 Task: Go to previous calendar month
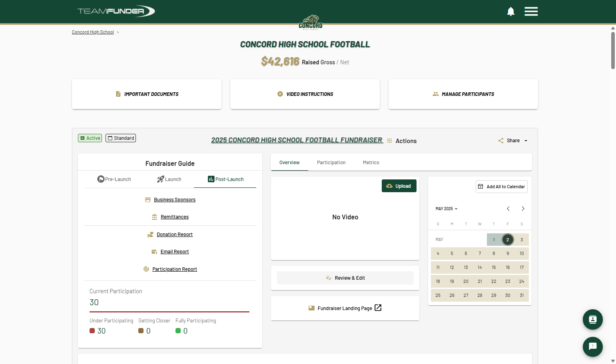[x=508, y=209]
